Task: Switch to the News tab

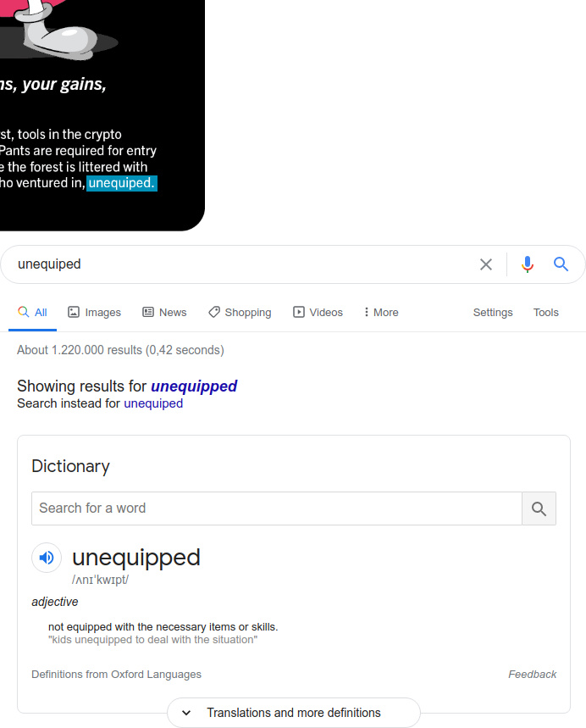Action: click(x=164, y=313)
